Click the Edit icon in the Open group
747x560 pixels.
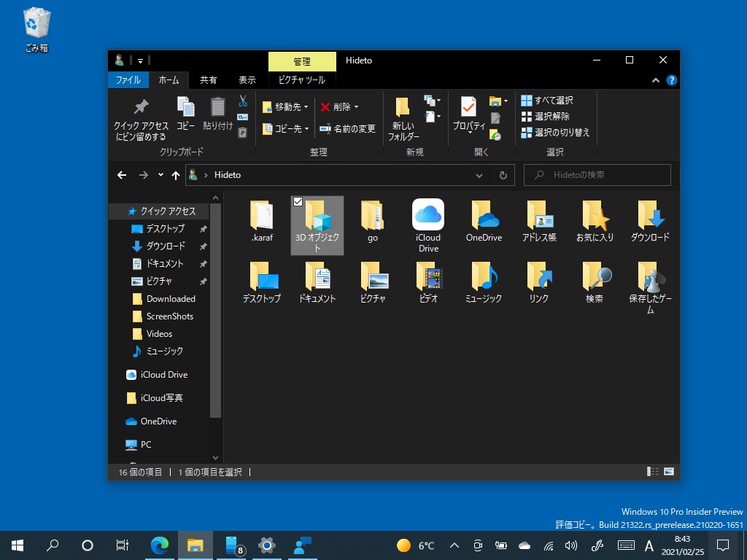coord(495,117)
